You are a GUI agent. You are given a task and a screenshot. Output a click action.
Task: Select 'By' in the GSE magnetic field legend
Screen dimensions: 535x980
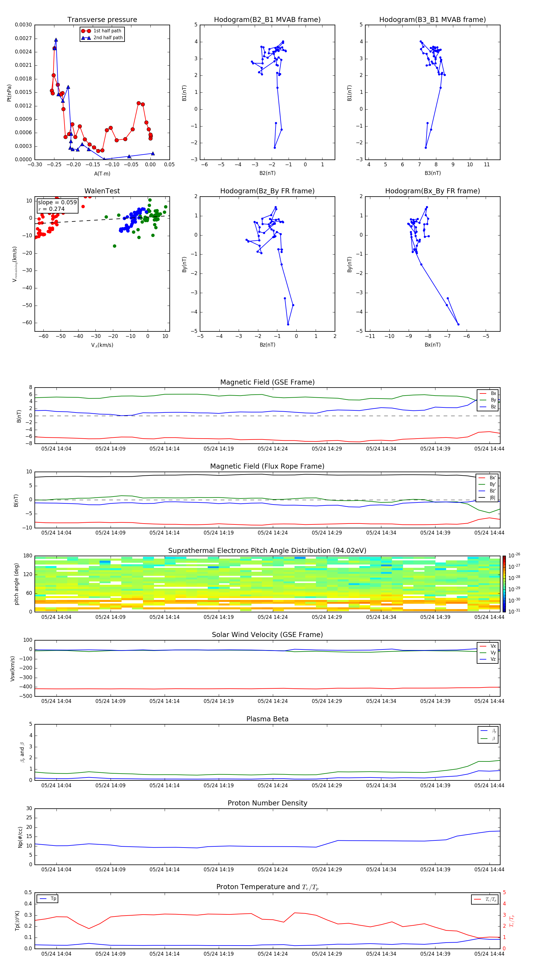[488, 400]
